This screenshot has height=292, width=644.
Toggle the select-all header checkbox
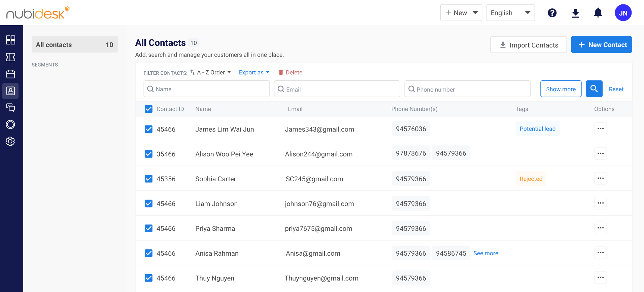pyautogui.click(x=148, y=109)
